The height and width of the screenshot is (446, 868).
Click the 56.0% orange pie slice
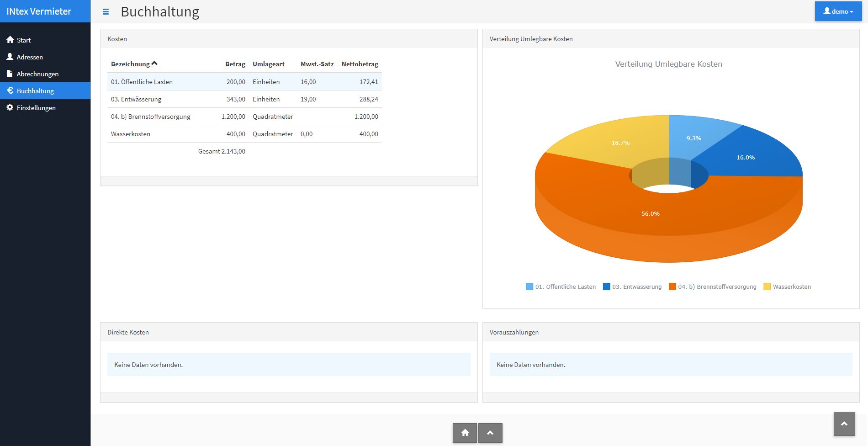click(x=651, y=214)
